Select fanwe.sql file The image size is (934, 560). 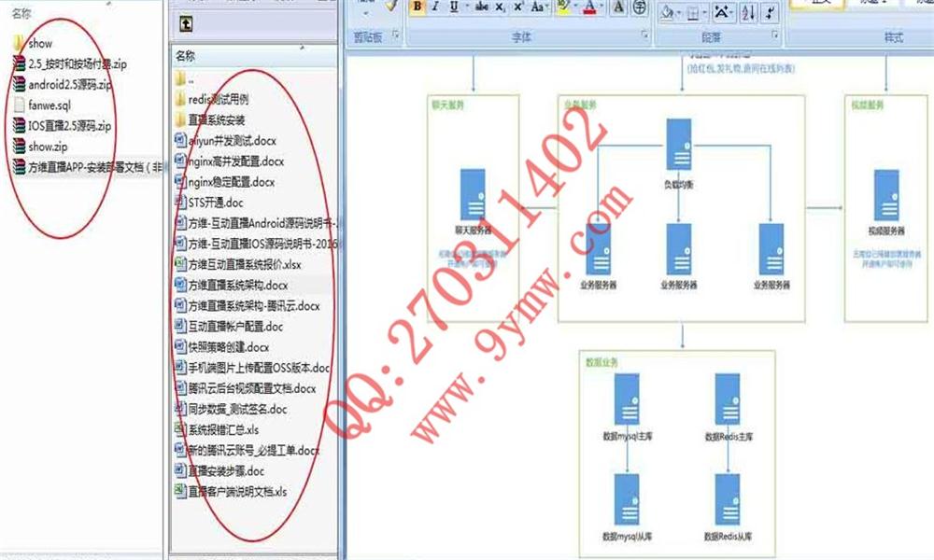pyautogui.click(x=42, y=105)
